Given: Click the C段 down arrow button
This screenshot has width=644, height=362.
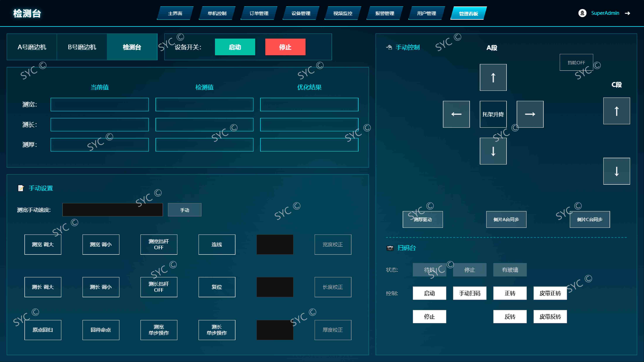Looking at the screenshot, I should [x=616, y=171].
